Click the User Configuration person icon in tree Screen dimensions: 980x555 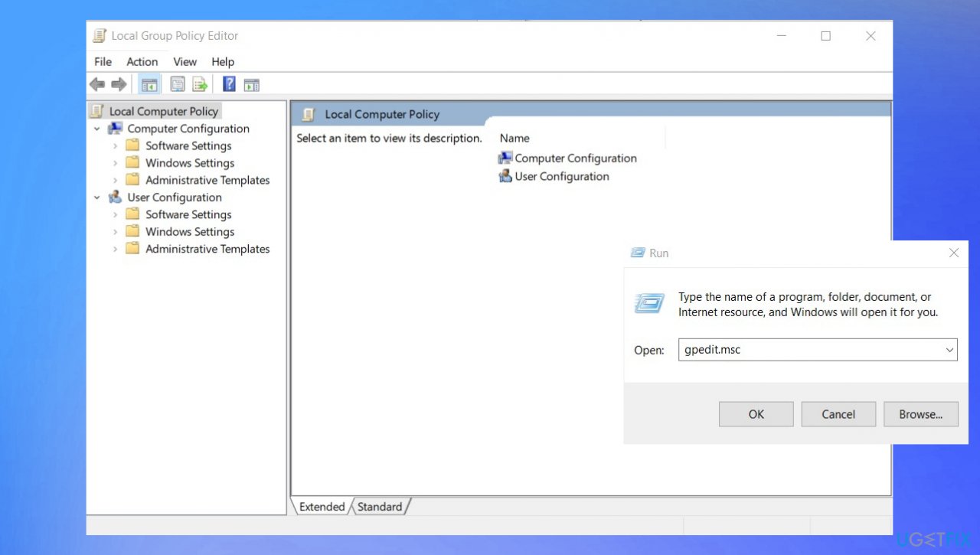(x=115, y=198)
